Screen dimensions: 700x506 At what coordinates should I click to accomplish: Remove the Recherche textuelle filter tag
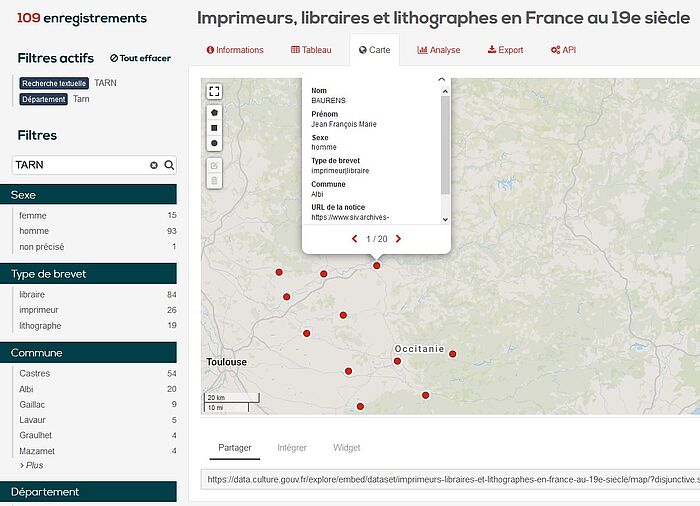[x=54, y=83]
